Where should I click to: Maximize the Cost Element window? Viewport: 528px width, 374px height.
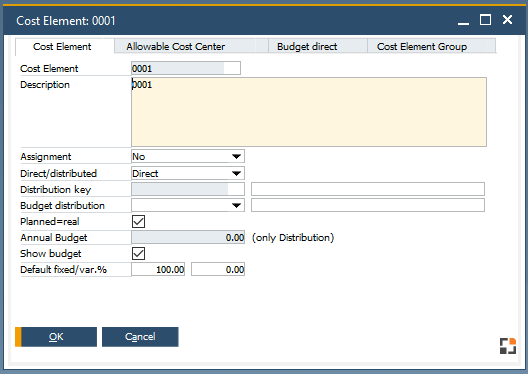tap(485, 20)
